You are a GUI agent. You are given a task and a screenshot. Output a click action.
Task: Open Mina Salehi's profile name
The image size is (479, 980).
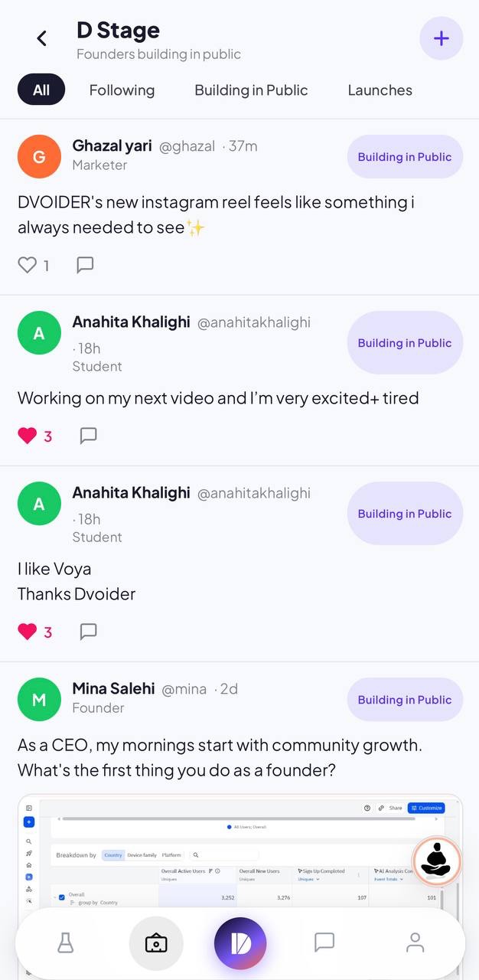pyautogui.click(x=113, y=688)
